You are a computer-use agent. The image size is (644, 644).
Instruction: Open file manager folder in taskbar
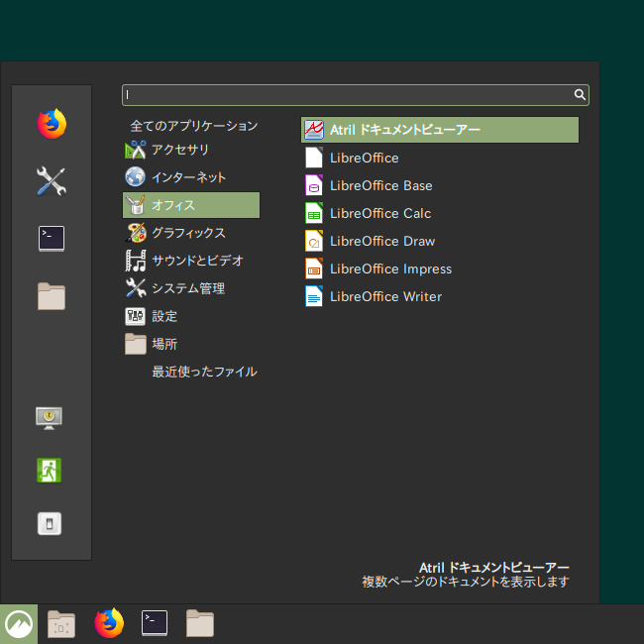click(200, 623)
